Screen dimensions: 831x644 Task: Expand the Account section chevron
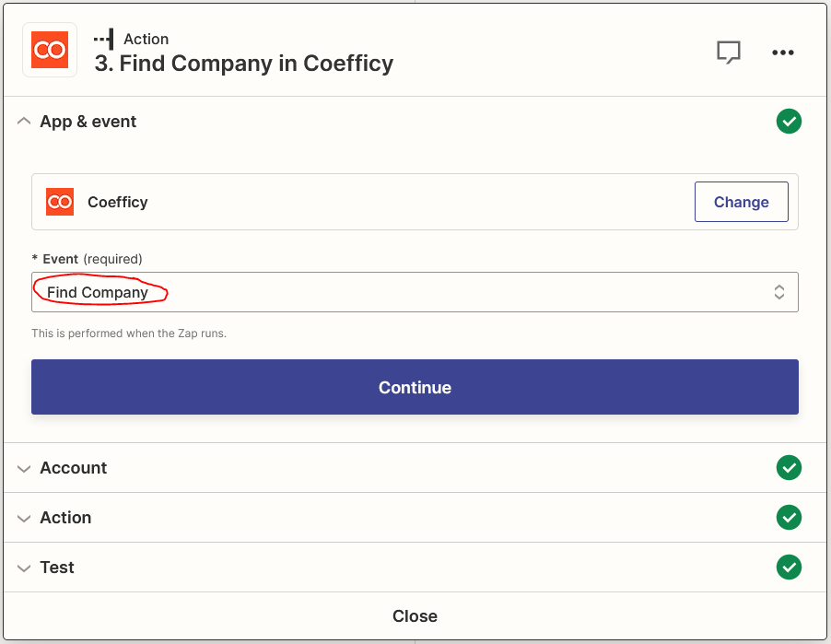click(x=24, y=468)
